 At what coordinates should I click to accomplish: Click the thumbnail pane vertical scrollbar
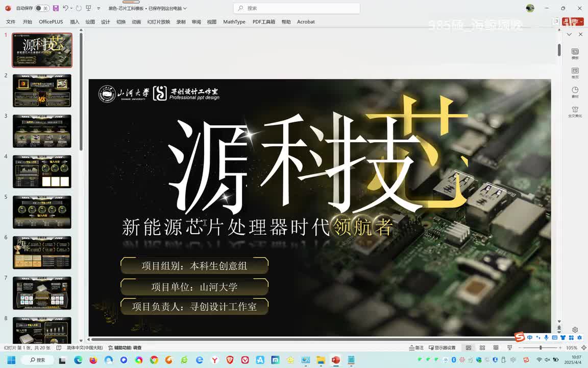(x=81, y=92)
